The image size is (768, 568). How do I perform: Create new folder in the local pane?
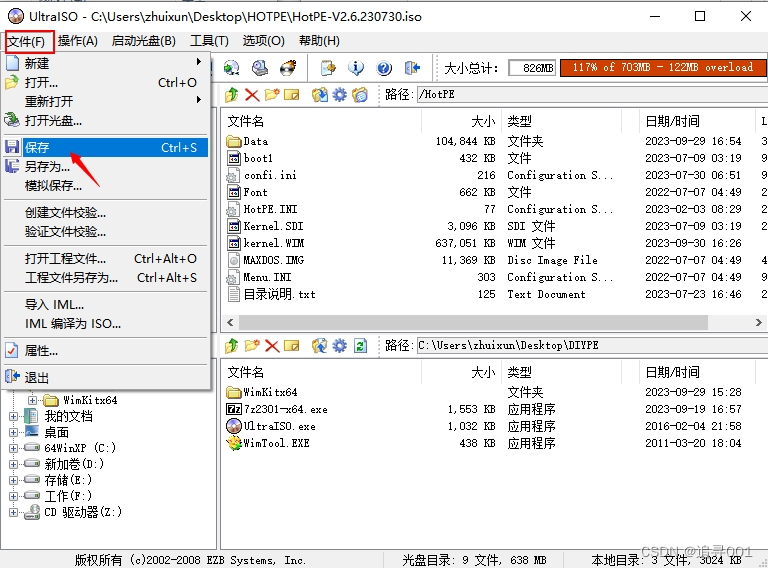(252, 346)
